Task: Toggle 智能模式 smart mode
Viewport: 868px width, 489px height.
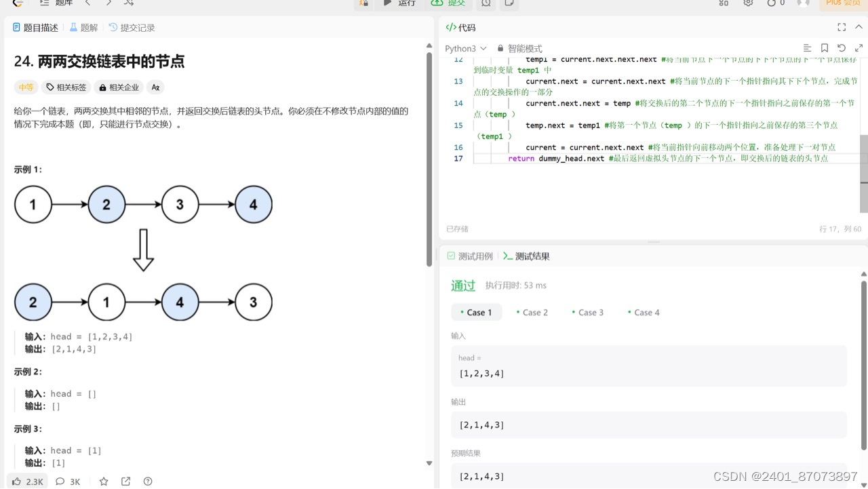Action: [519, 48]
